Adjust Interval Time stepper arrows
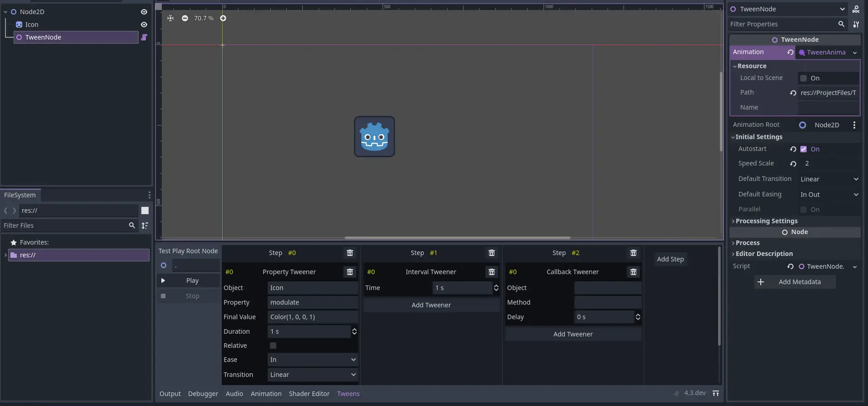Image resolution: width=868 pixels, height=406 pixels. (496, 288)
